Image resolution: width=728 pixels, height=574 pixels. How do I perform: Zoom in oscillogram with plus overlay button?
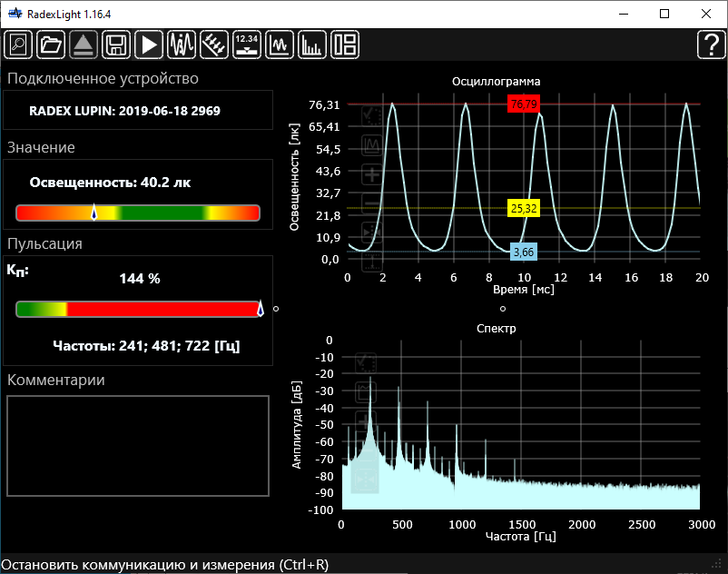(372, 174)
